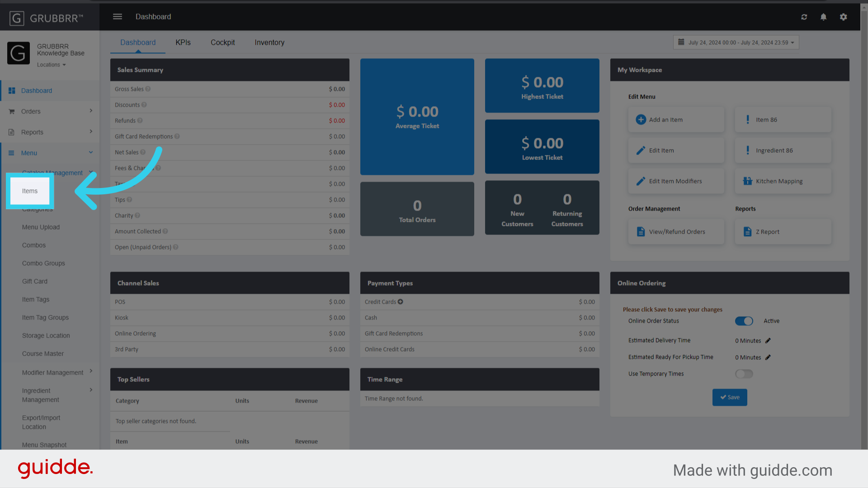Image resolution: width=868 pixels, height=488 pixels.
Task: Open Export/Import Location in sidebar
Action: (x=41, y=422)
